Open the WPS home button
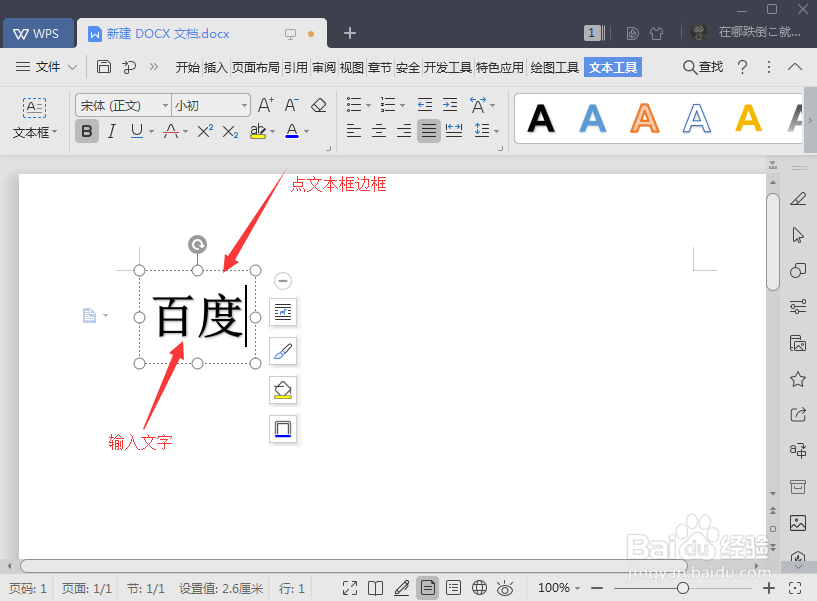Image resolution: width=817 pixels, height=601 pixels. [x=38, y=32]
